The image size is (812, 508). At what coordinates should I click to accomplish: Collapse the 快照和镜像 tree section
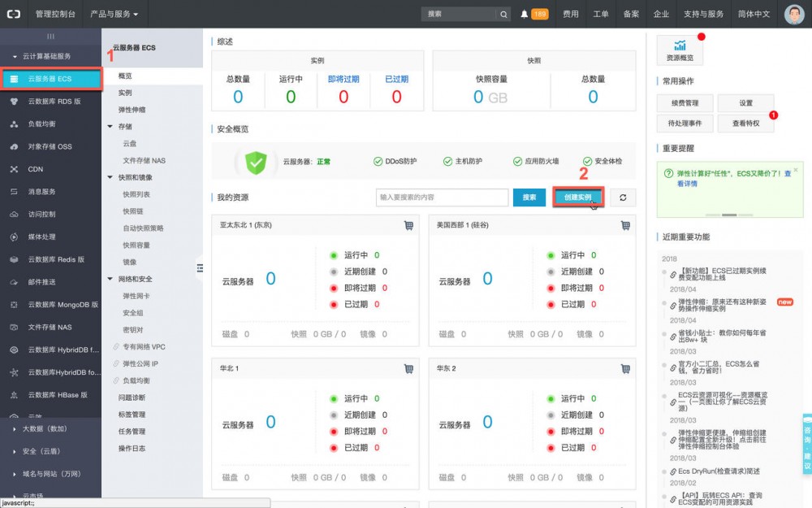pyautogui.click(x=110, y=177)
